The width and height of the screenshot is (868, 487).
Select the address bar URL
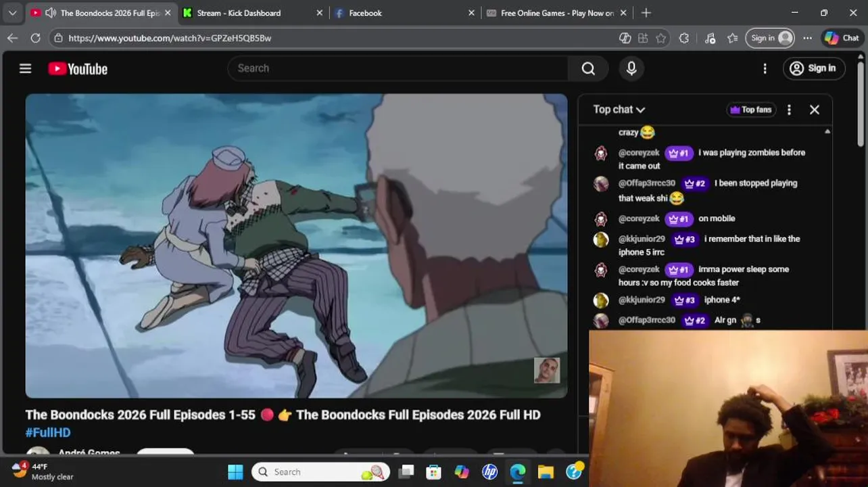(170, 38)
